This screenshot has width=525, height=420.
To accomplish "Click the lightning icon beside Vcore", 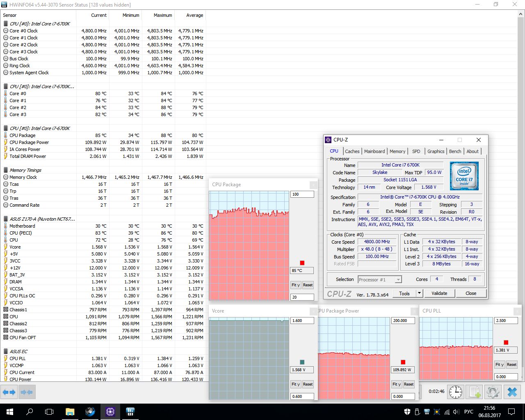I will coord(6,247).
